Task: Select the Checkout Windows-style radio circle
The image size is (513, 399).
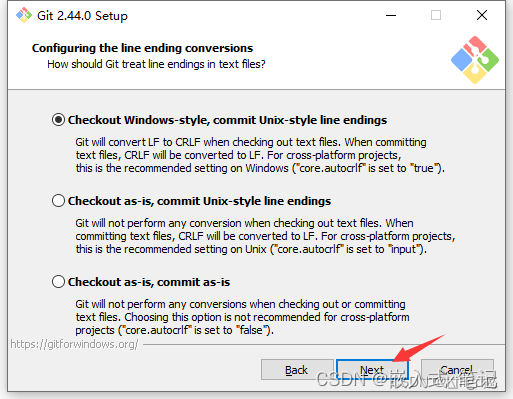Action: click(58, 120)
